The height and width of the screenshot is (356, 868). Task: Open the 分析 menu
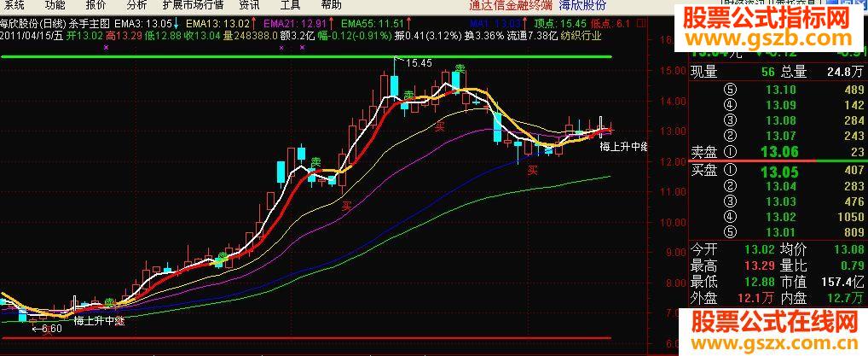(136, 5)
